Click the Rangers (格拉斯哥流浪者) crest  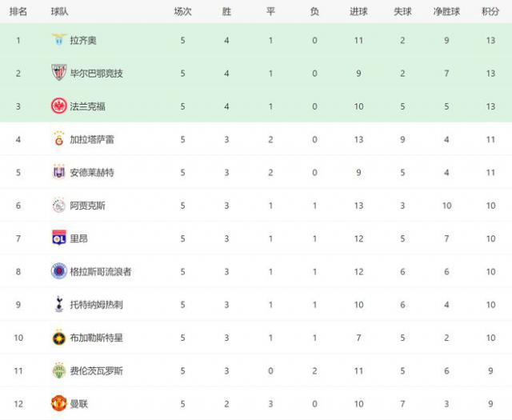tap(58, 271)
